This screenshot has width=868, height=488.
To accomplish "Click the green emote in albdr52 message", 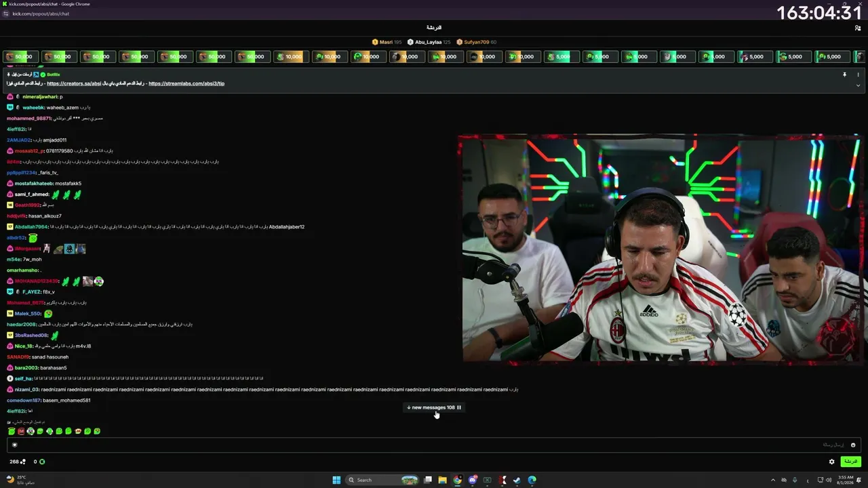I will click(33, 238).
